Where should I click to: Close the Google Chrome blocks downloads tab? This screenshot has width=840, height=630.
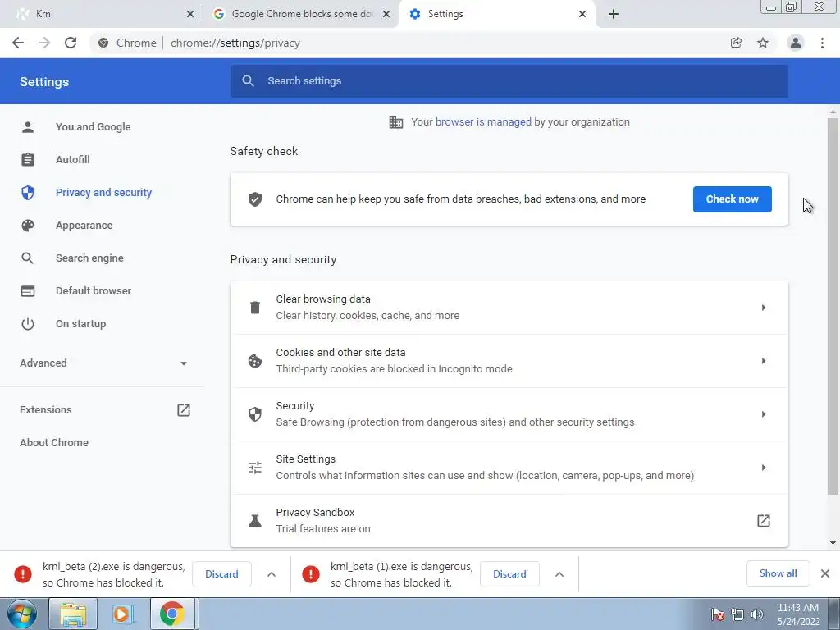(x=386, y=15)
